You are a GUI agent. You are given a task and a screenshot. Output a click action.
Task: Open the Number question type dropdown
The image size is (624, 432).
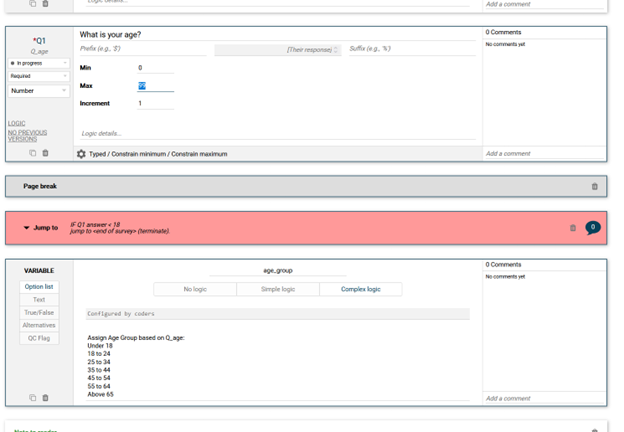point(39,91)
